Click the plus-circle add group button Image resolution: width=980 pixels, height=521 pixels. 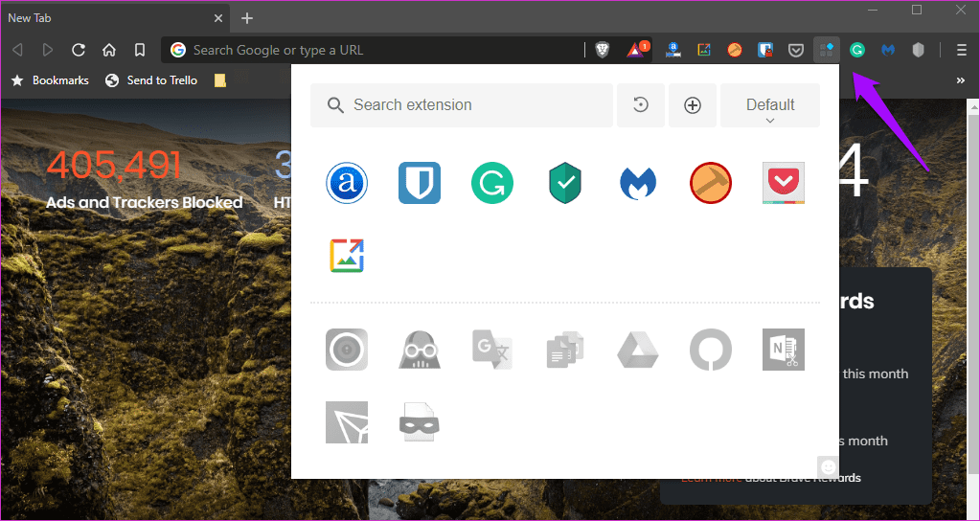[x=693, y=105]
